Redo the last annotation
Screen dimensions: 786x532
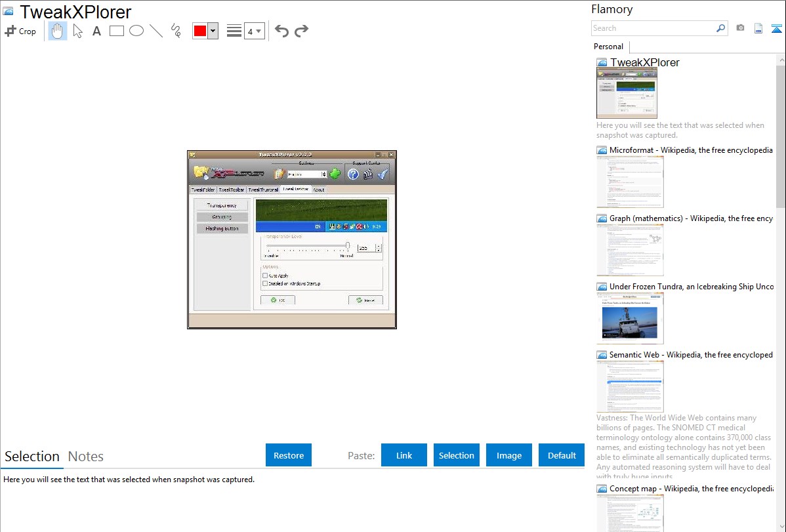(x=301, y=31)
